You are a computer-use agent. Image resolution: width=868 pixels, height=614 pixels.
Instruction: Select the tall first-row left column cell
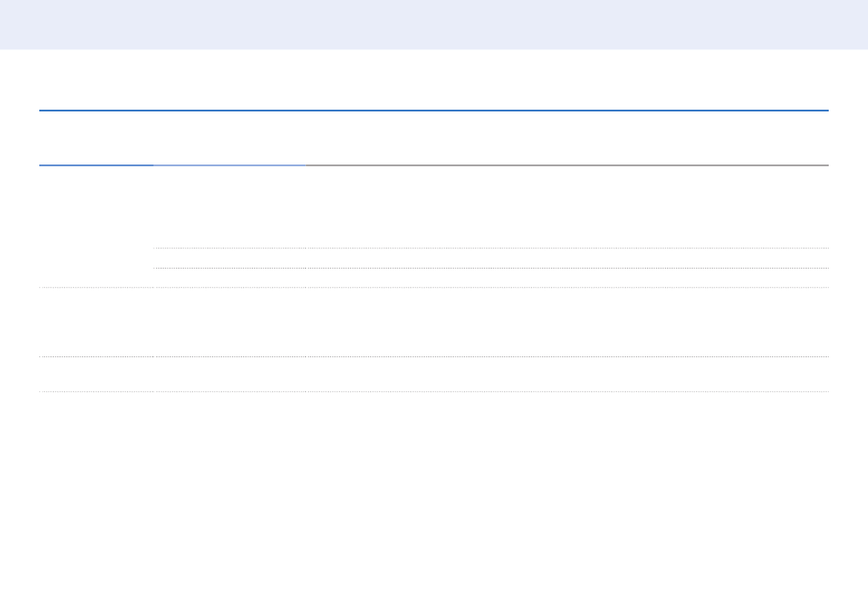pyautogui.click(x=96, y=226)
